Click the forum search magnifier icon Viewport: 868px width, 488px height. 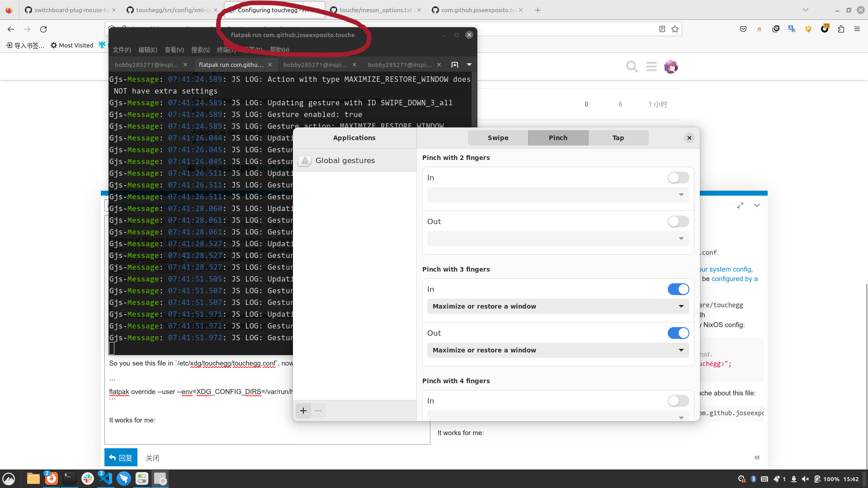(632, 67)
